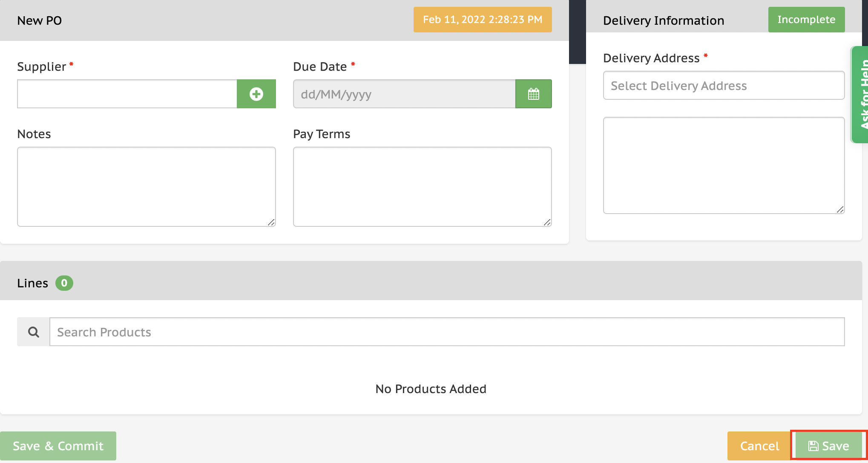
Task: Click the Save button with floppy icon
Action: tap(828, 446)
